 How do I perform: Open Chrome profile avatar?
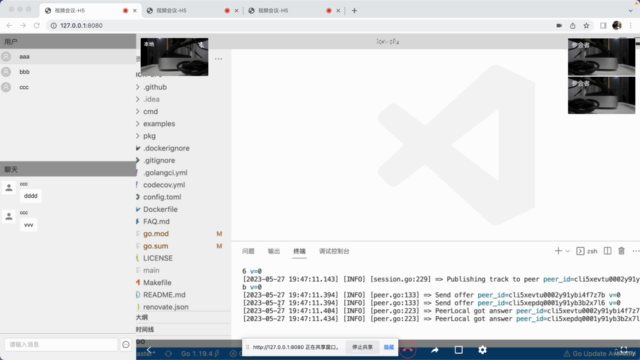pos(617,25)
